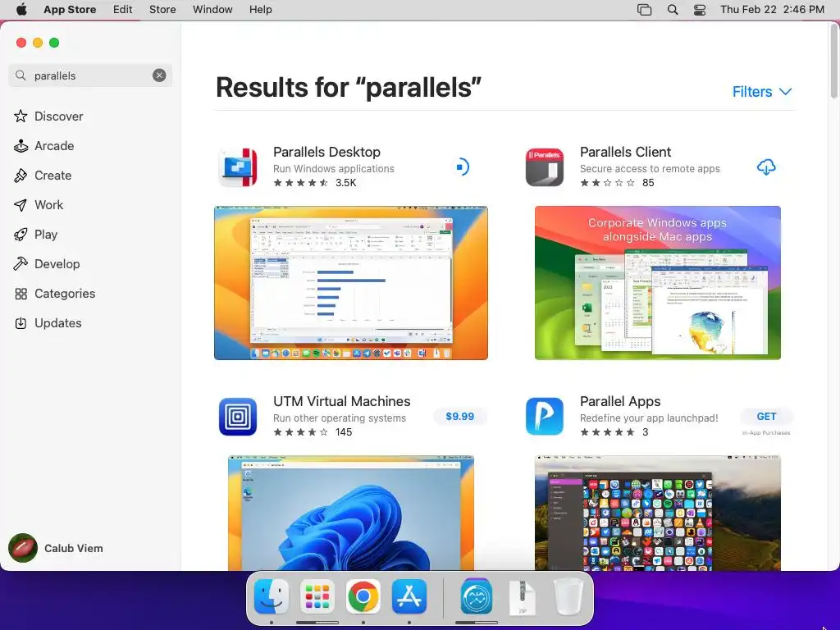Click the vertical scrollbar of results
The height and width of the screenshot is (630, 840).
(833, 62)
